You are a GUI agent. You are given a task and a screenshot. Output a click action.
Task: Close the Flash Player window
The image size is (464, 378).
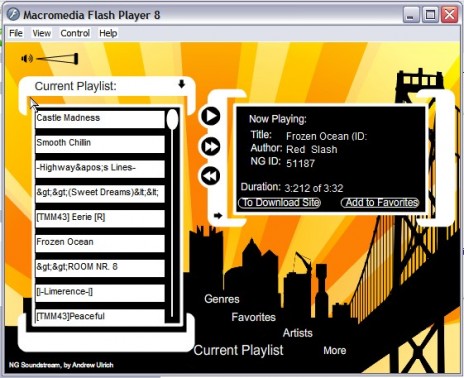coord(450,15)
